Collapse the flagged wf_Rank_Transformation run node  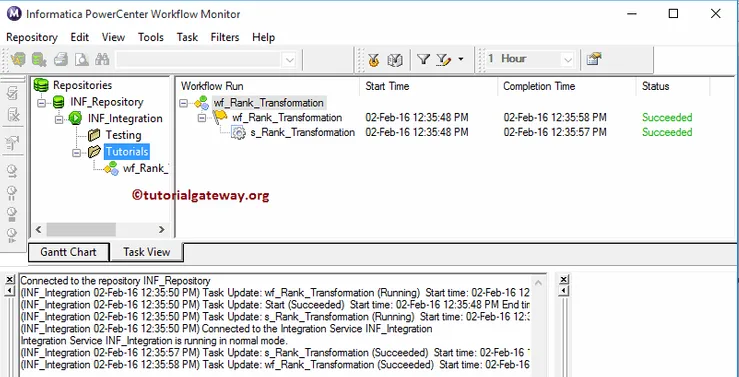click(x=202, y=117)
